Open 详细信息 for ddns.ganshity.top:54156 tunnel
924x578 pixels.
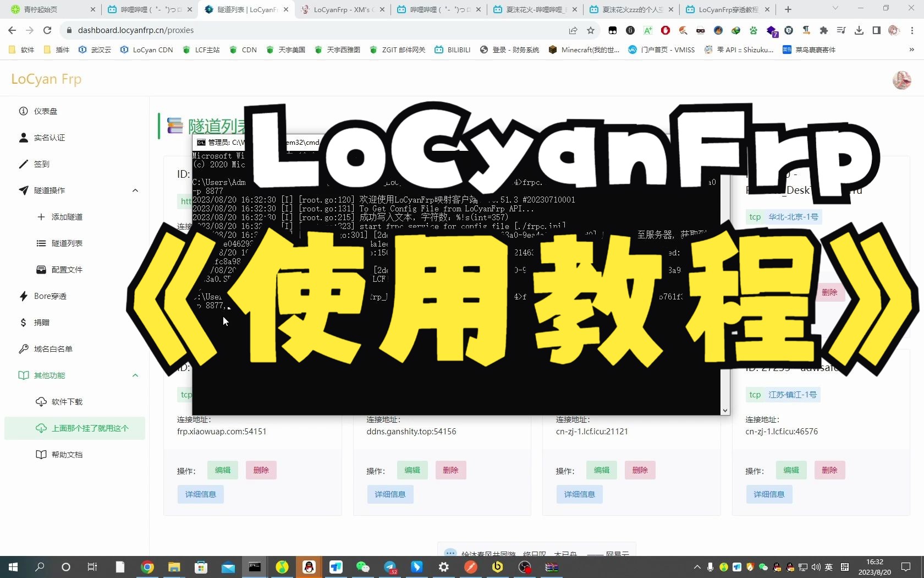coord(390,494)
